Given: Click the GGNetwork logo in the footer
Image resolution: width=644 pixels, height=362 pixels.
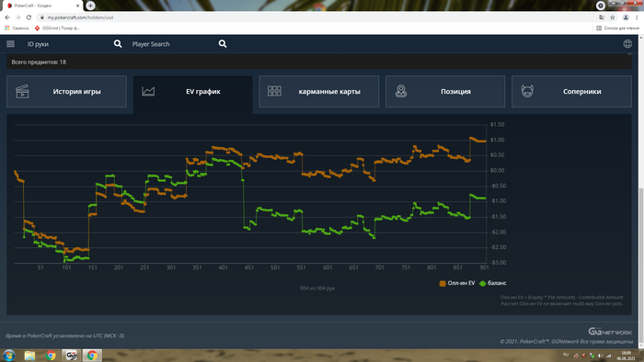Looking at the screenshot, I should (610, 332).
